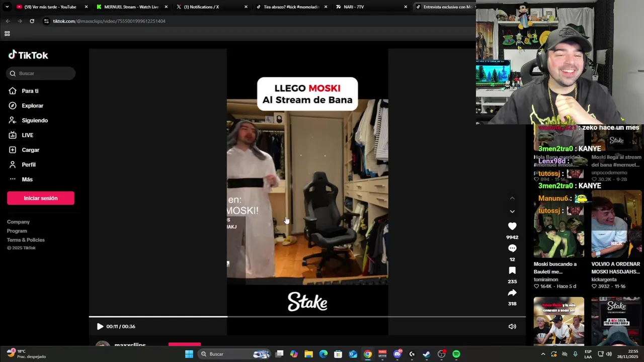Go to the Explorar page
This screenshot has width=644, height=362.
pyautogui.click(x=26, y=106)
